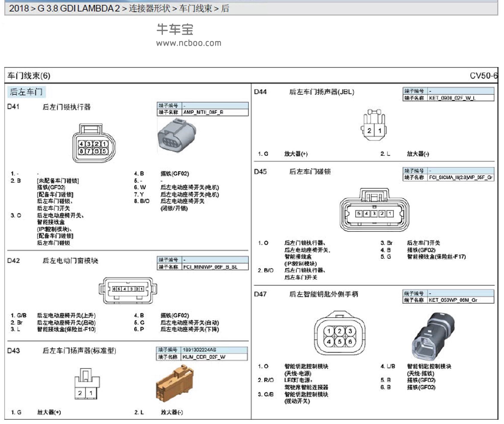Image resolution: width=504 pixels, height=424 pixels.
Task: Click the FCI_SICMA_II(2.8)WP_05F_Gr cell
Action: 461,178
